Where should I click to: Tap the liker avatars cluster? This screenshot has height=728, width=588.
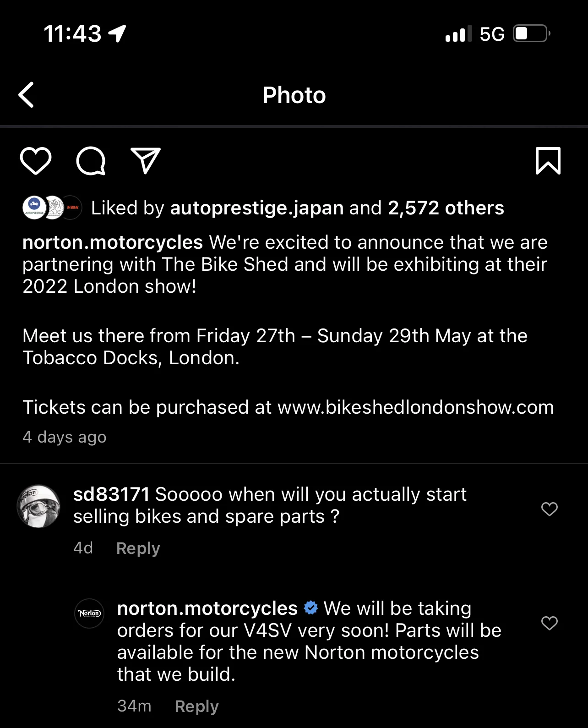(x=52, y=208)
